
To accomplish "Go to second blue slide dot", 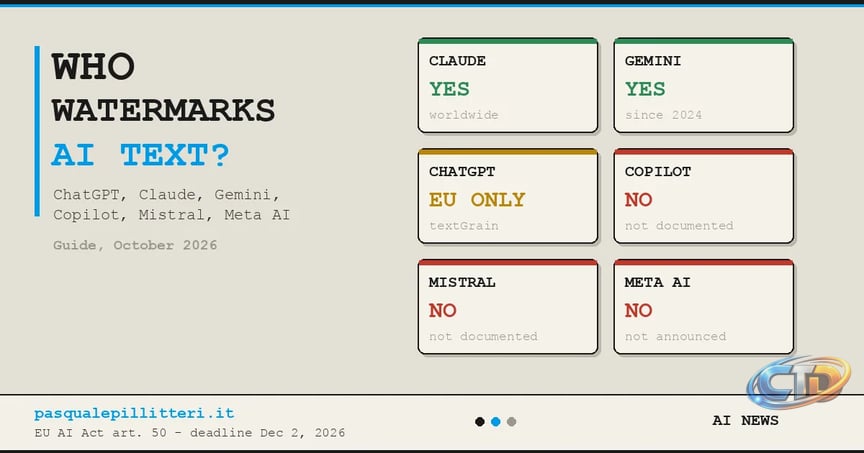I will [x=496, y=422].
